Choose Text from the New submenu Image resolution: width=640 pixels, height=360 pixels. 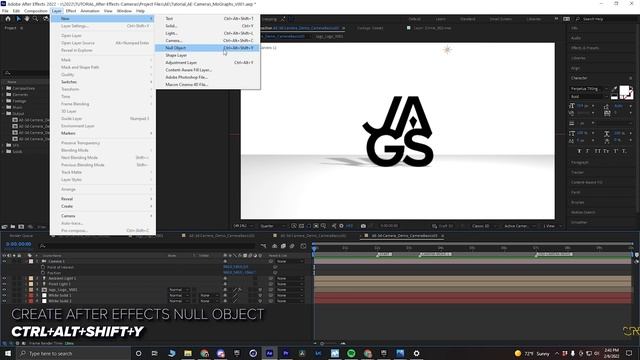(207, 18)
